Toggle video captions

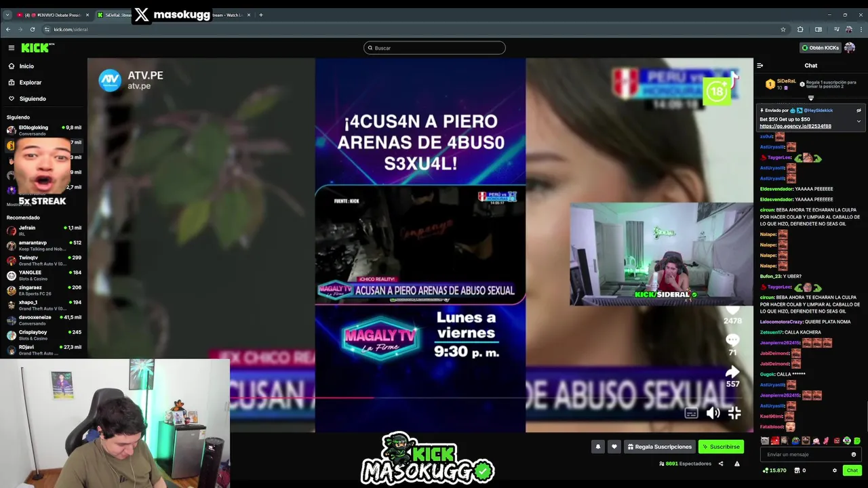[691, 413]
